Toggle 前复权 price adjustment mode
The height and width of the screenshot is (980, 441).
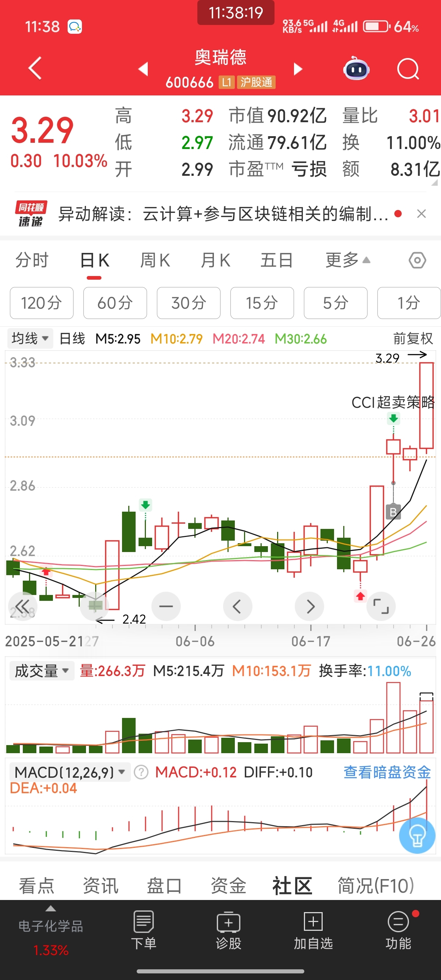click(413, 338)
